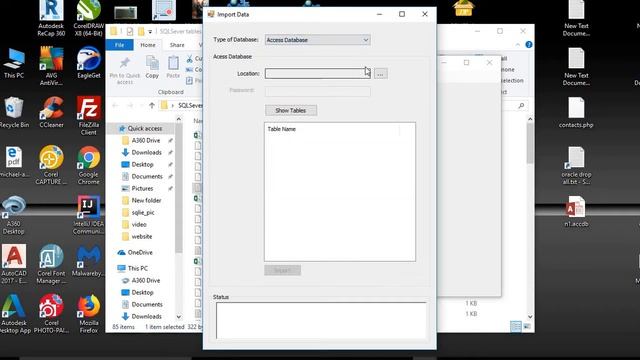
Task: Select video folder in navigation pane
Action: point(139,224)
